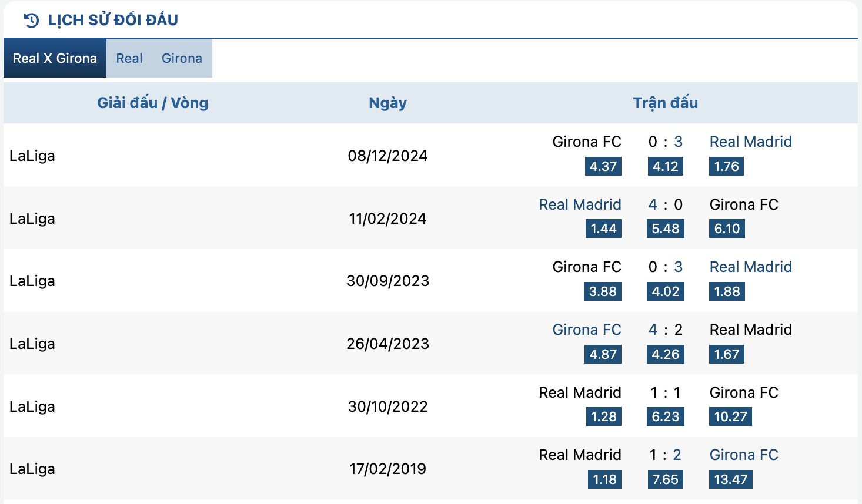Click the date 08/12/2024
The image size is (862, 504).
(x=387, y=156)
